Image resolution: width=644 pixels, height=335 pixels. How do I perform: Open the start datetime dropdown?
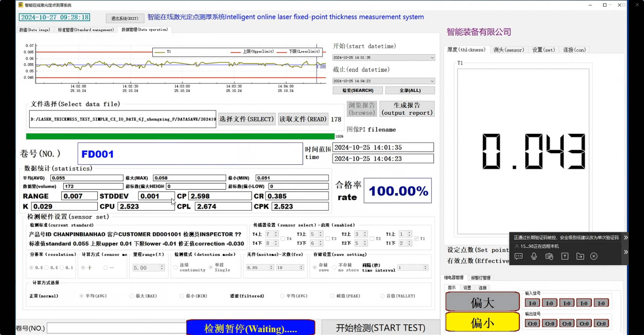click(x=432, y=58)
